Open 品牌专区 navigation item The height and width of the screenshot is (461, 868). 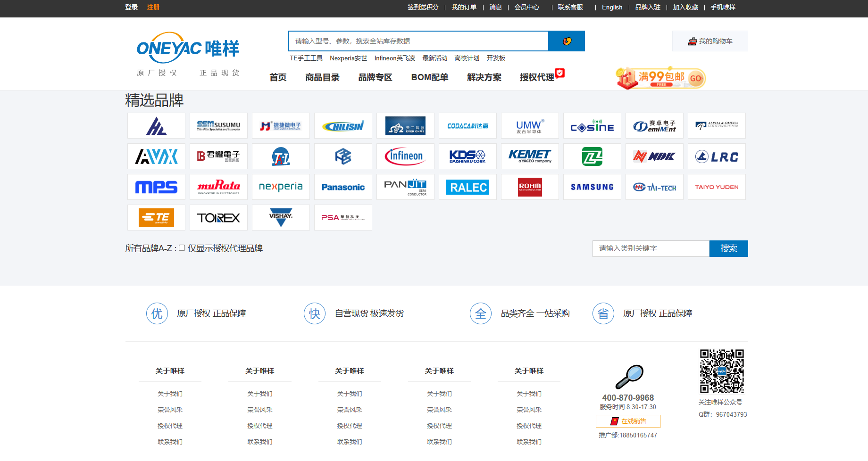[x=375, y=77]
